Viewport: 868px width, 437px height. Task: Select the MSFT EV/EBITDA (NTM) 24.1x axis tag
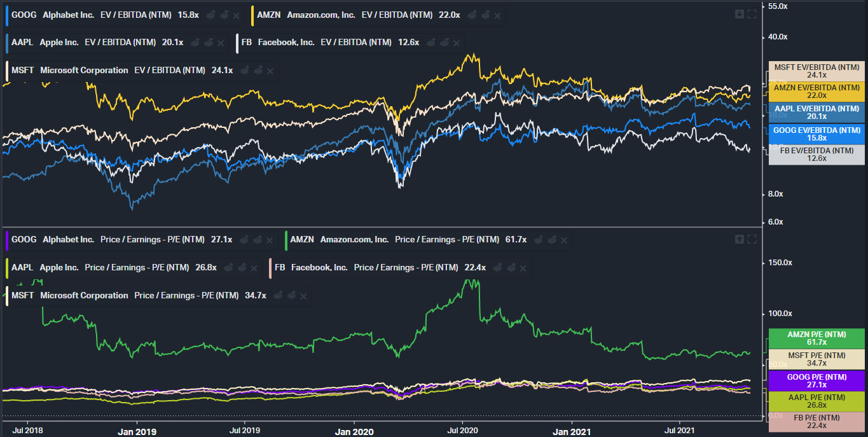pos(816,71)
